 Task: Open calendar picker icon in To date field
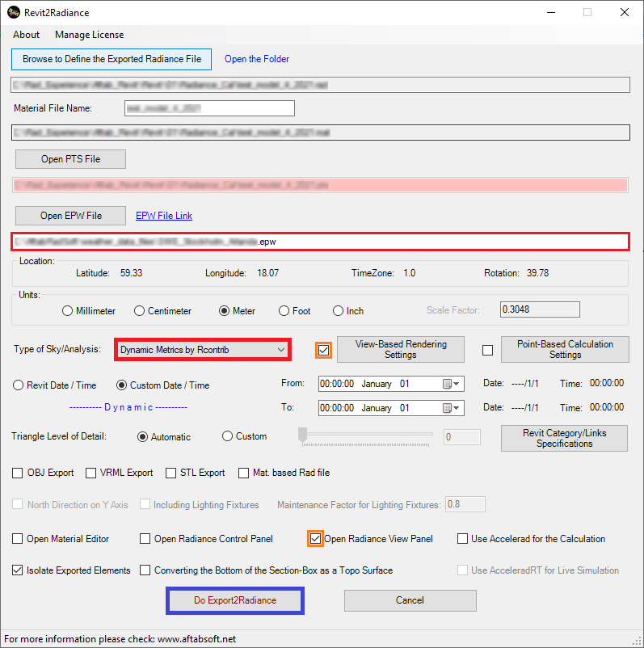tap(451, 408)
